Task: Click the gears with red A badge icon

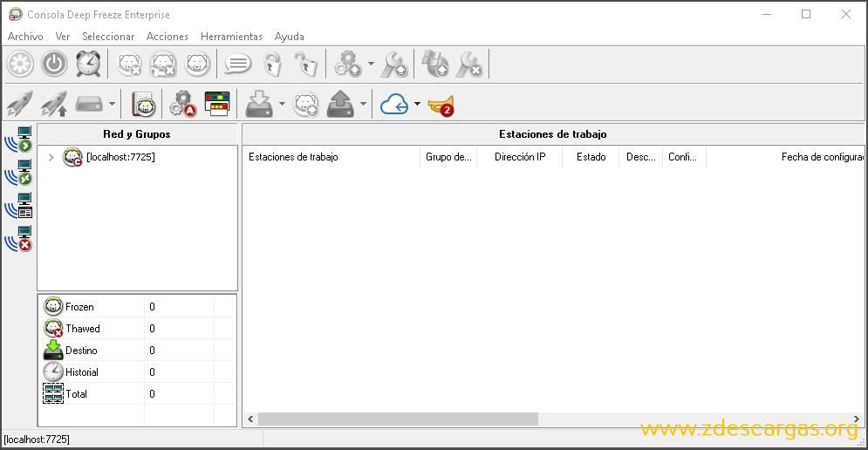Action: (183, 104)
